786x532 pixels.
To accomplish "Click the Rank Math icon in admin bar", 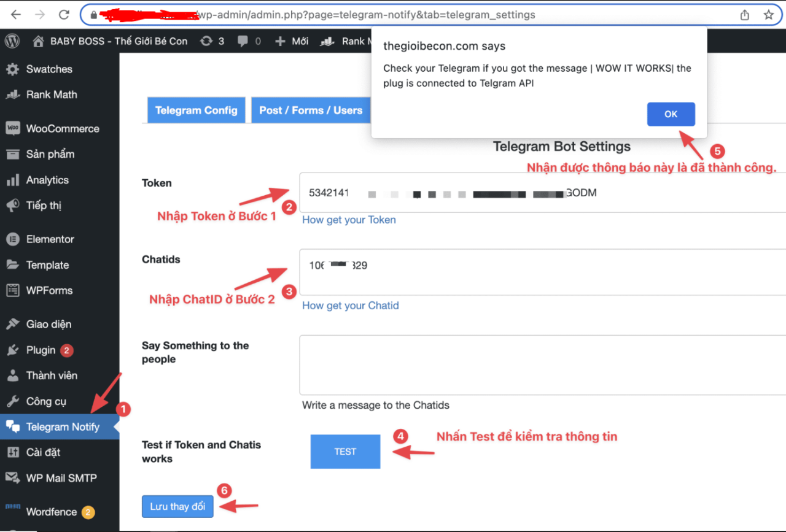I will (x=327, y=41).
